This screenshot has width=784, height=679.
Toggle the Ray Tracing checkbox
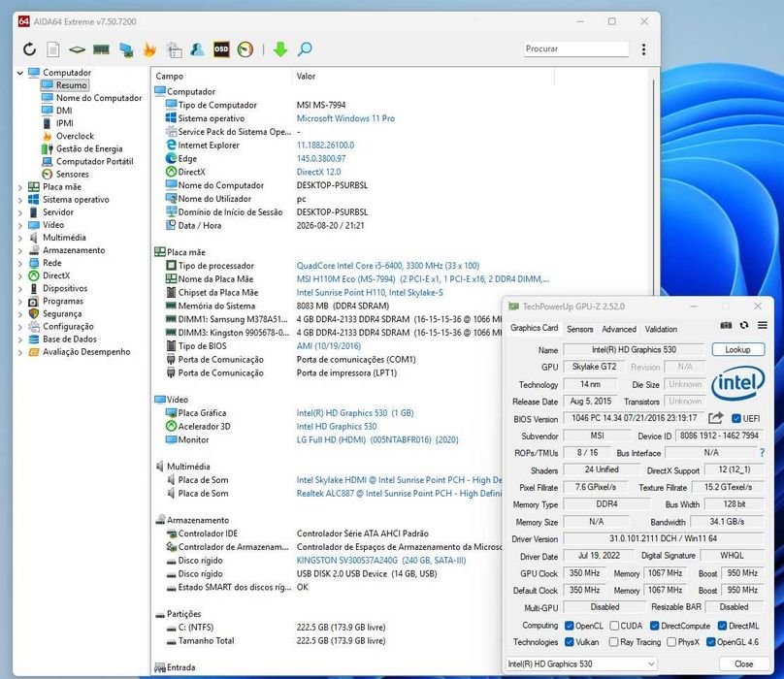coord(613,641)
